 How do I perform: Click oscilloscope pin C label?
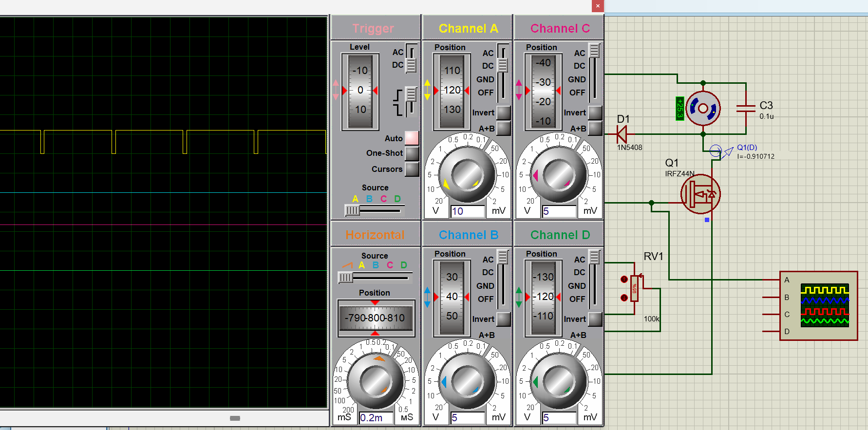click(x=787, y=315)
